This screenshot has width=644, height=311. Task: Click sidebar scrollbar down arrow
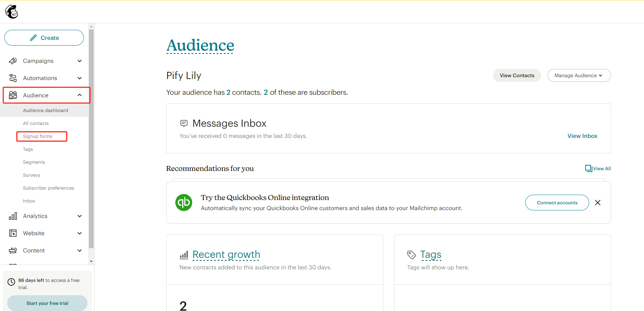91,261
